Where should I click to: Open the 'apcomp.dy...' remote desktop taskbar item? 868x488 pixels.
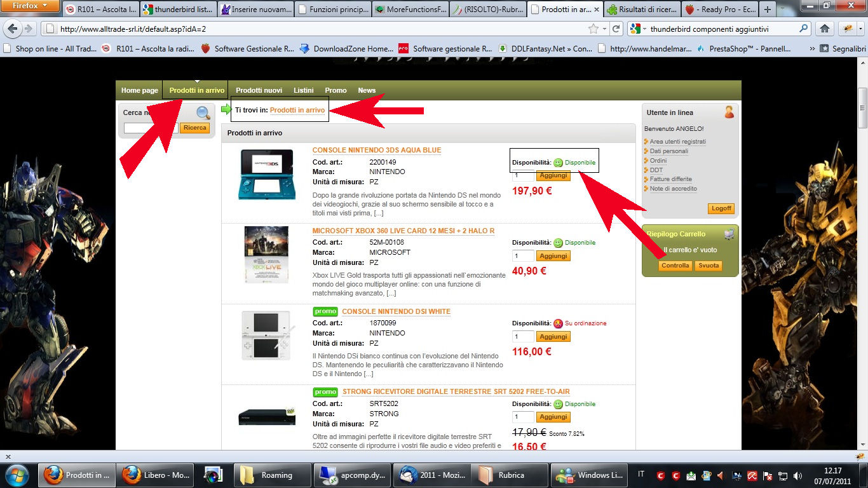point(352,475)
